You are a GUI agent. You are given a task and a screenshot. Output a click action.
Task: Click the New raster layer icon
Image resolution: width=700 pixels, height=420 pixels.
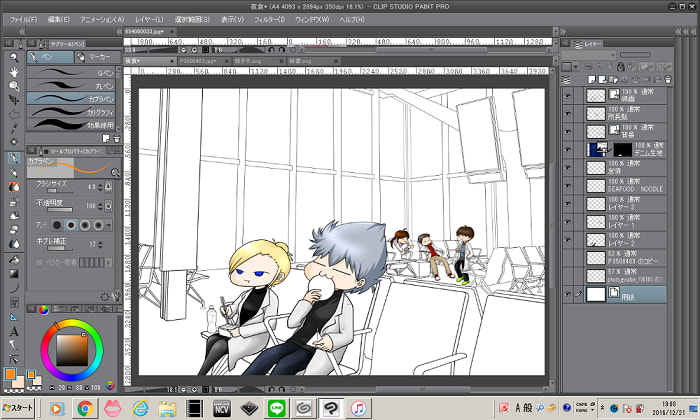(592, 79)
